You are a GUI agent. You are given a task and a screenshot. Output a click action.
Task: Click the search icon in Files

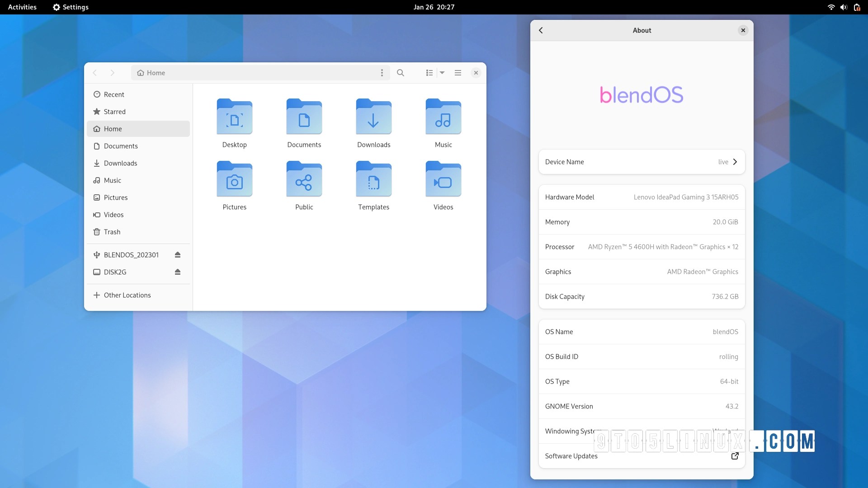tap(400, 73)
